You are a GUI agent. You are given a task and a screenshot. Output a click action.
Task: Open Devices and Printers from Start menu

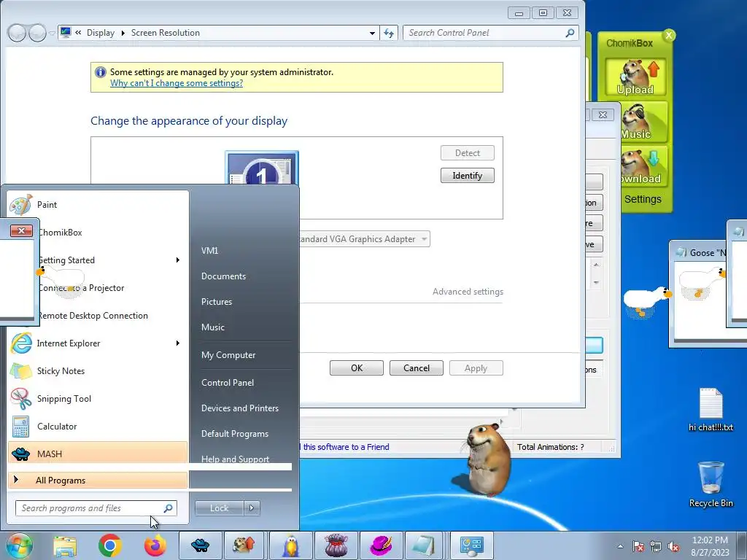point(239,408)
